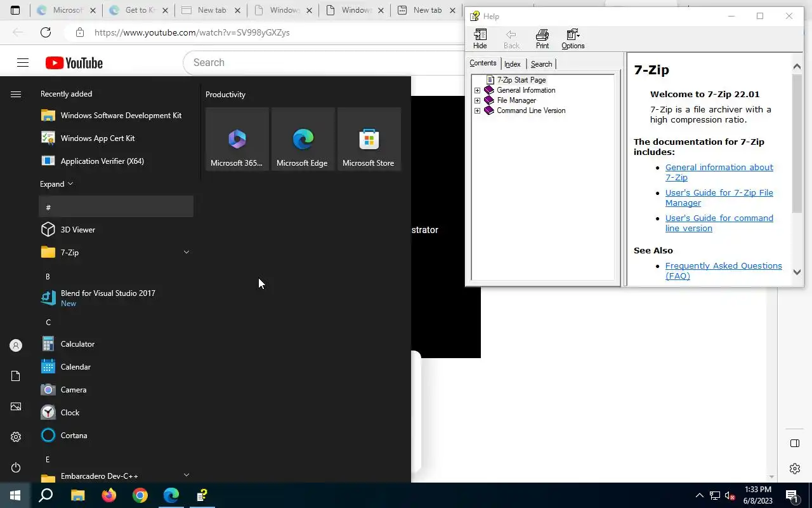This screenshot has height=508, width=812.
Task: Expand Embarcadero Dev-C++ folder
Action: coord(187,475)
